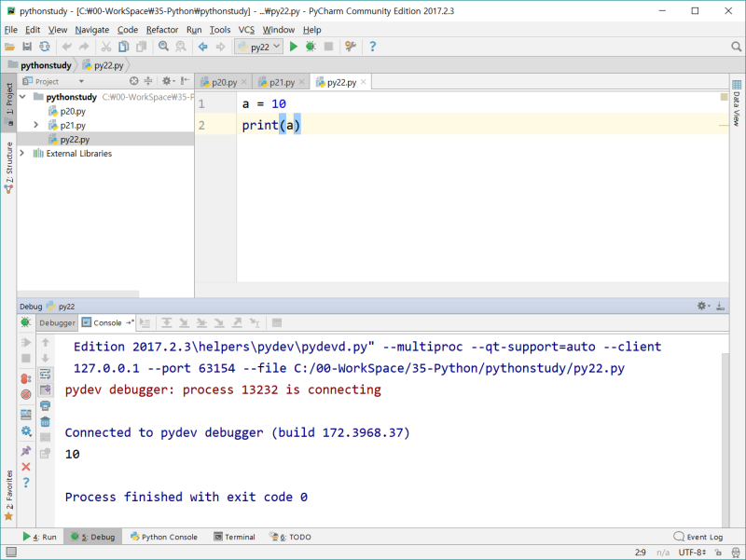
Task: Expand the p21.py tree node
Action: [35, 125]
